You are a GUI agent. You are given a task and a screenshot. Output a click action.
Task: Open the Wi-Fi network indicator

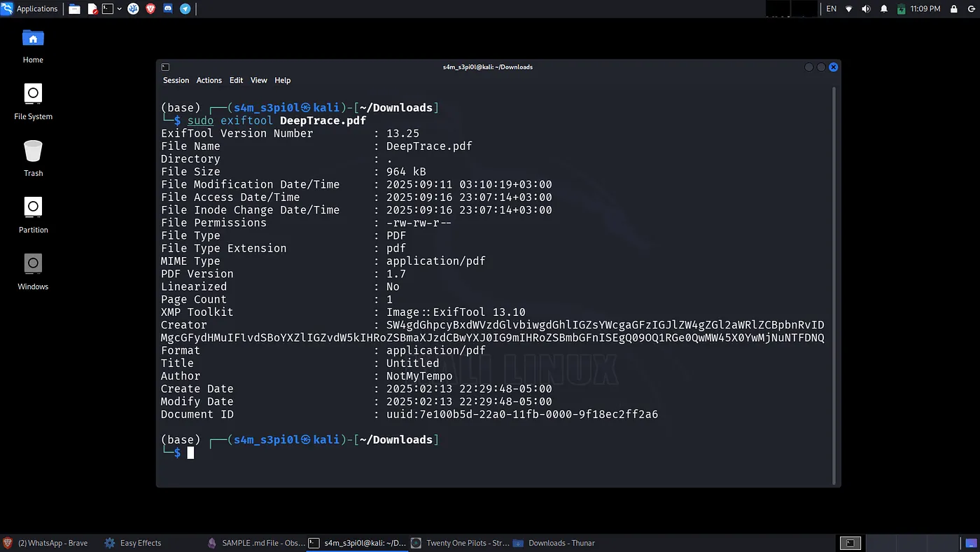point(849,9)
